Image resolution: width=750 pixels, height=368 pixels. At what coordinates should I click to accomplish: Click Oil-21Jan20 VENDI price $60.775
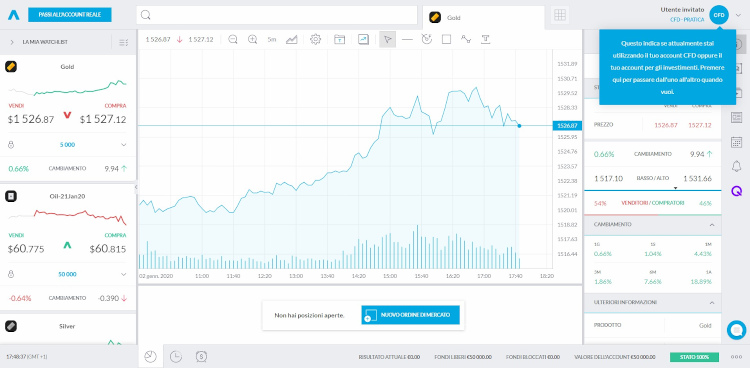tap(26, 249)
